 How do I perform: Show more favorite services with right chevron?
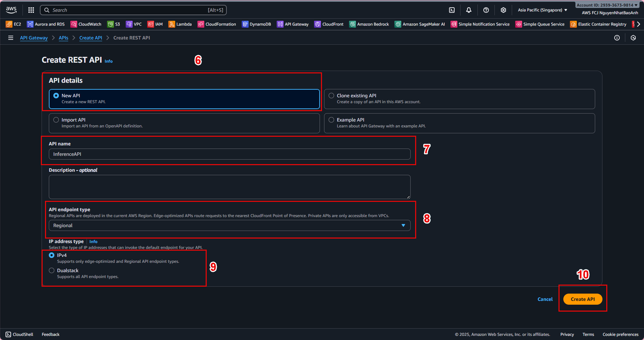pos(638,24)
